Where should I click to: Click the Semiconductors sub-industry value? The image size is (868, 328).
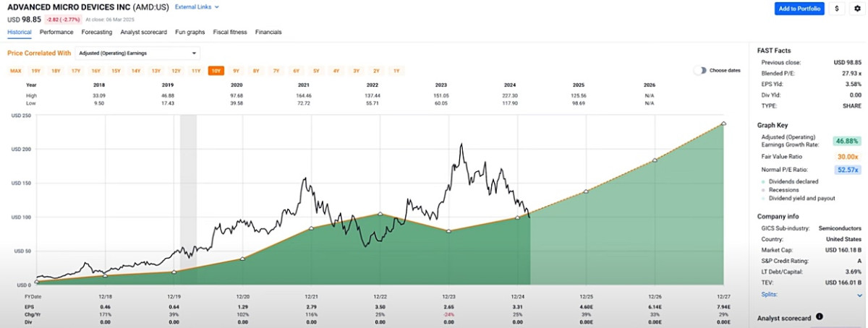(x=839, y=228)
